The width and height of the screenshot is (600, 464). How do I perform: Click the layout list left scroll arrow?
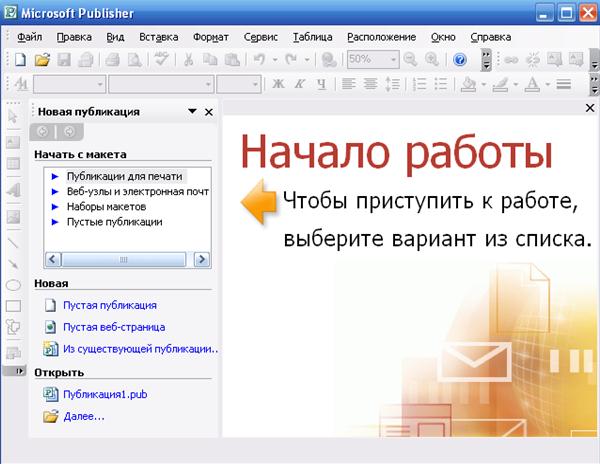pyautogui.click(x=53, y=259)
